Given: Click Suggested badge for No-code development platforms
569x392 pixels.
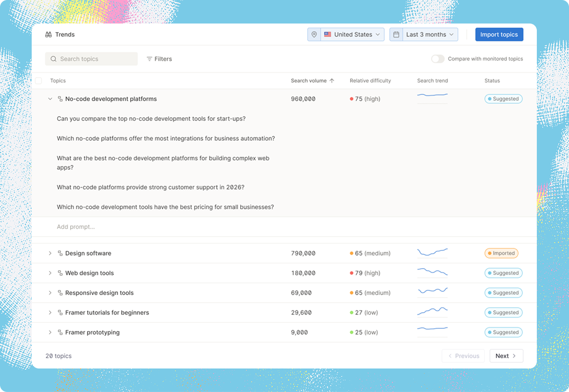Looking at the screenshot, I should [503, 99].
